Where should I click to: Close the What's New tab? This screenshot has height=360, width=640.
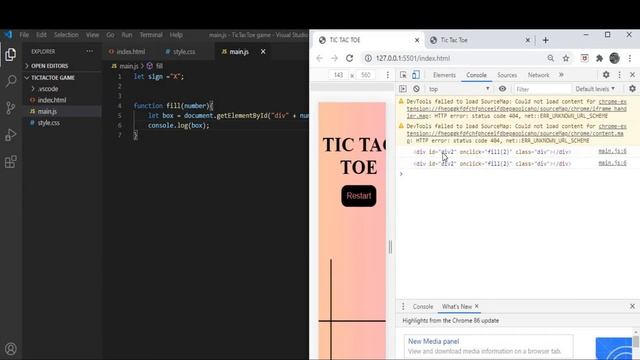click(476, 306)
